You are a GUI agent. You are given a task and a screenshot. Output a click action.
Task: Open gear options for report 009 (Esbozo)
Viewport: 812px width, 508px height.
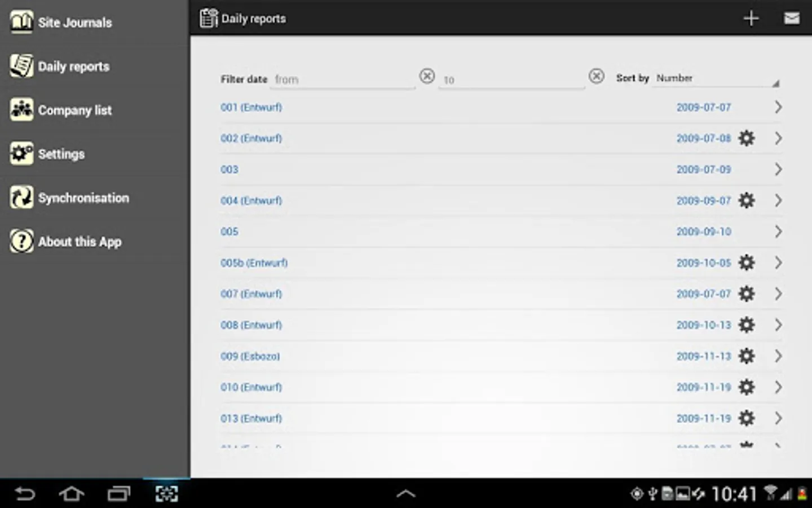(747, 356)
